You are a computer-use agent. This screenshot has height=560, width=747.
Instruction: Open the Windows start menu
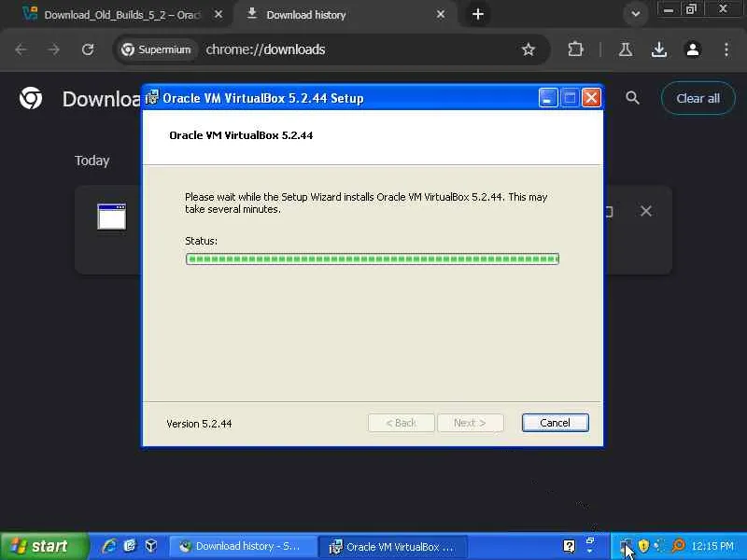[44, 546]
